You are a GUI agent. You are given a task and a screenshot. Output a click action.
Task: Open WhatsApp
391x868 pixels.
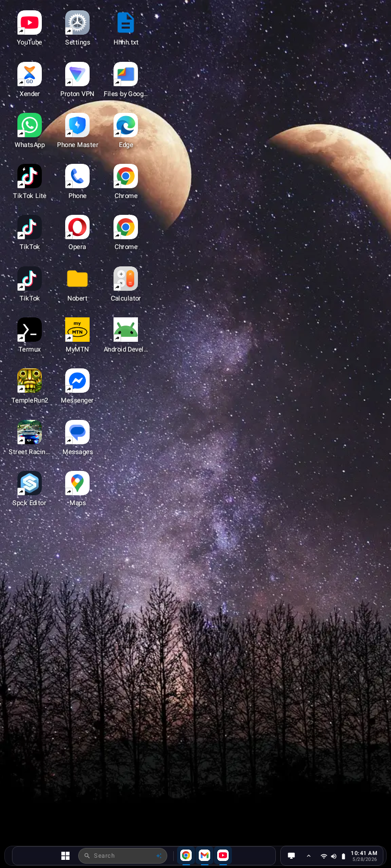[x=29, y=125]
